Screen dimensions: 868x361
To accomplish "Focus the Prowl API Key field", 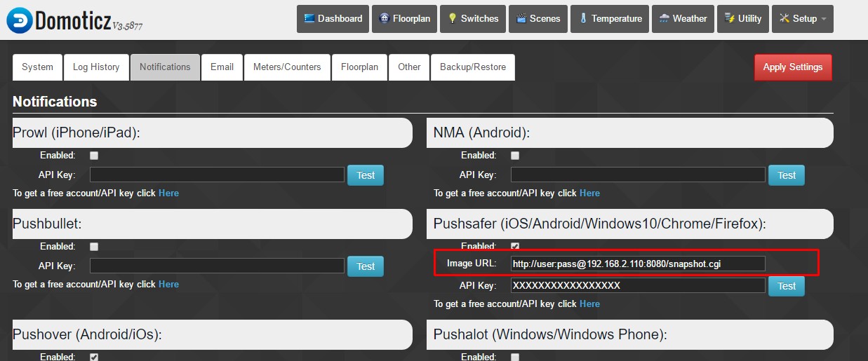I will click(x=217, y=175).
